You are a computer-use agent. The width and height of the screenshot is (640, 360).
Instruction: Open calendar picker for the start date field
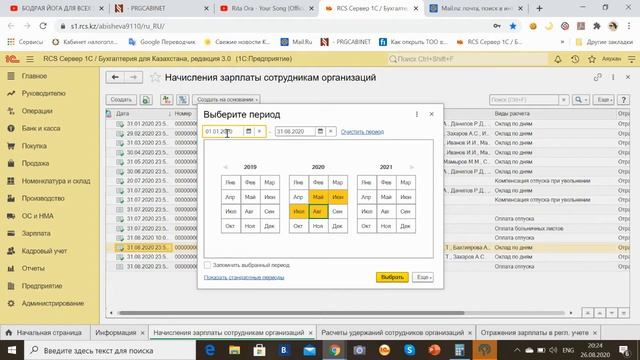(248, 131)
